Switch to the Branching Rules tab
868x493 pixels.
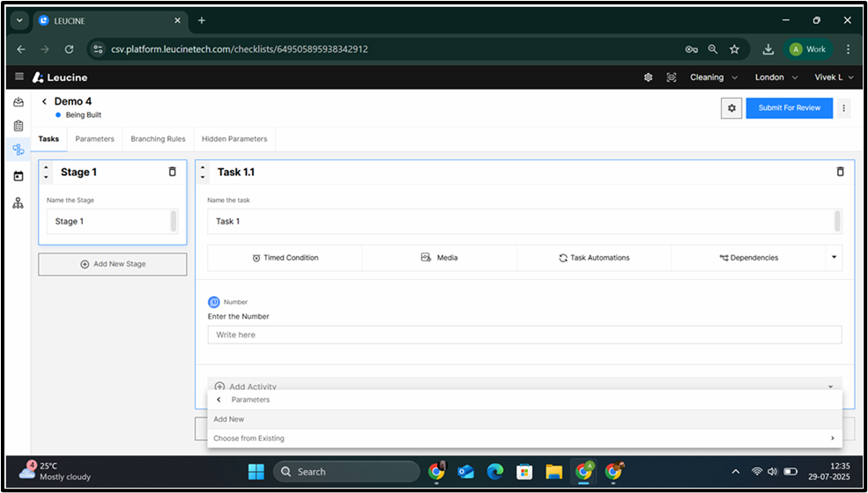158,139
